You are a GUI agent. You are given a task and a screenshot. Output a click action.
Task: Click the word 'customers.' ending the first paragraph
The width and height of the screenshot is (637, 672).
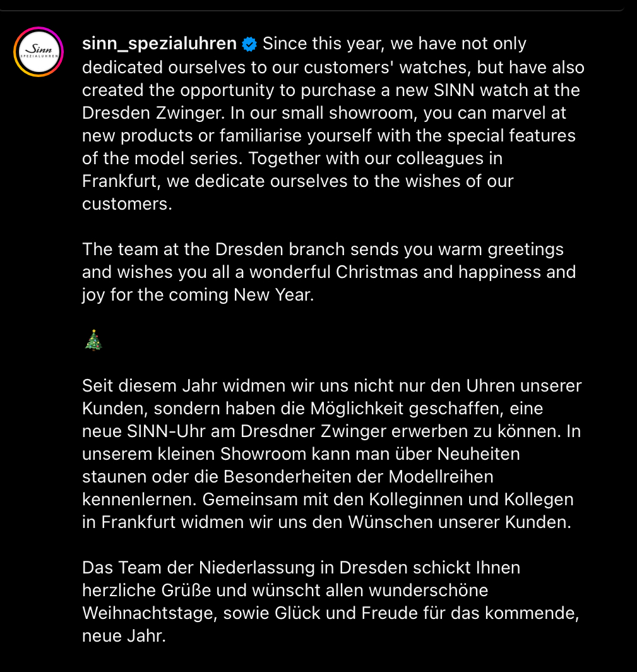tap(128, 203)
